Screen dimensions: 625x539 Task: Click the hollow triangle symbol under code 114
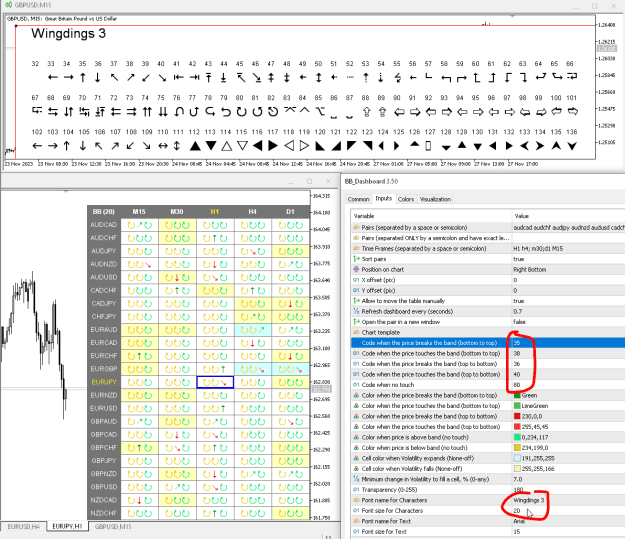coord(227,146)
